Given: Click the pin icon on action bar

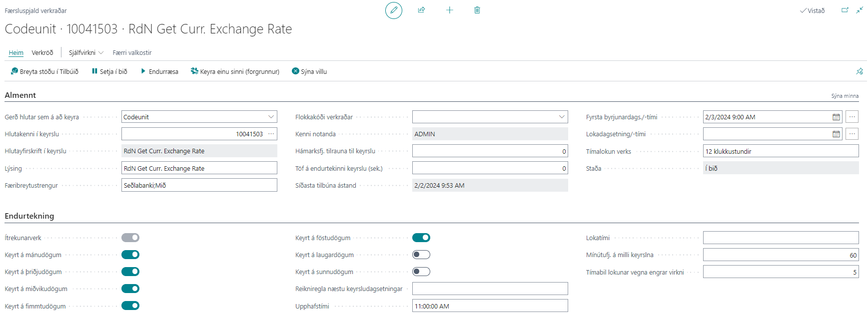Looking at the screenshot, I should point(859,71).
